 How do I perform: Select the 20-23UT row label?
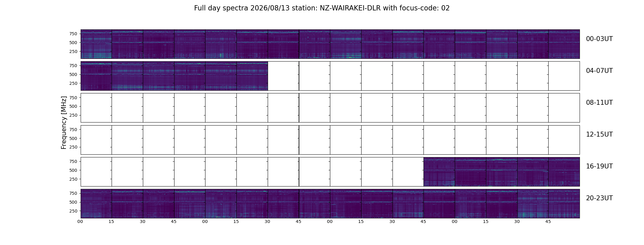pyautogui.click(x=599, y=198)
